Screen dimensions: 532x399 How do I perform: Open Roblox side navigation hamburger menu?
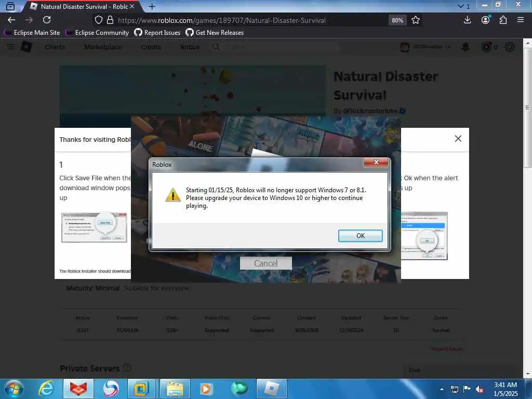pos(11,47)
